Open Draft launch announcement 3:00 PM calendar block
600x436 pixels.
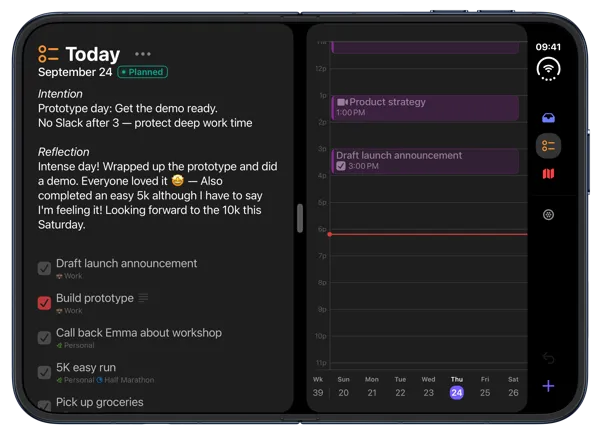coord(425,161)
